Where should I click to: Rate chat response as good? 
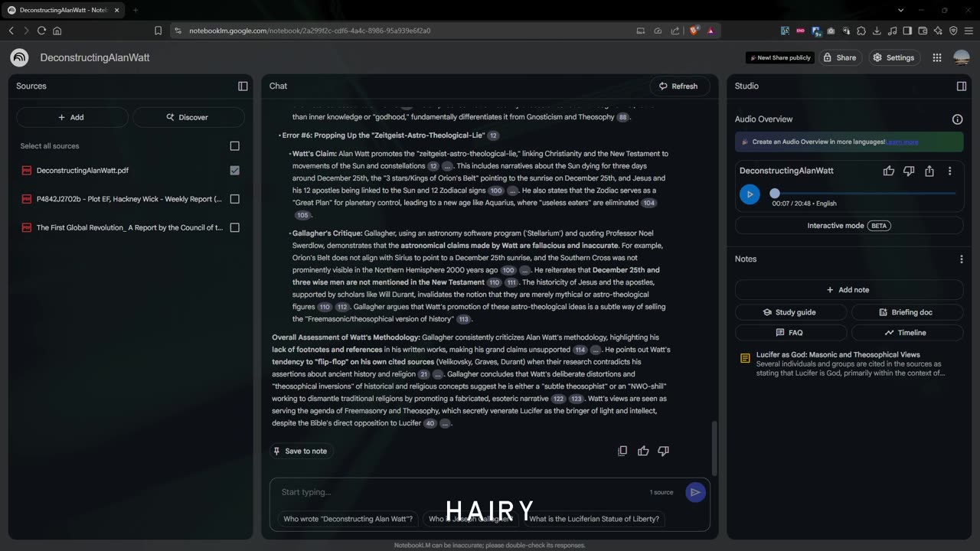coord(643,451)
